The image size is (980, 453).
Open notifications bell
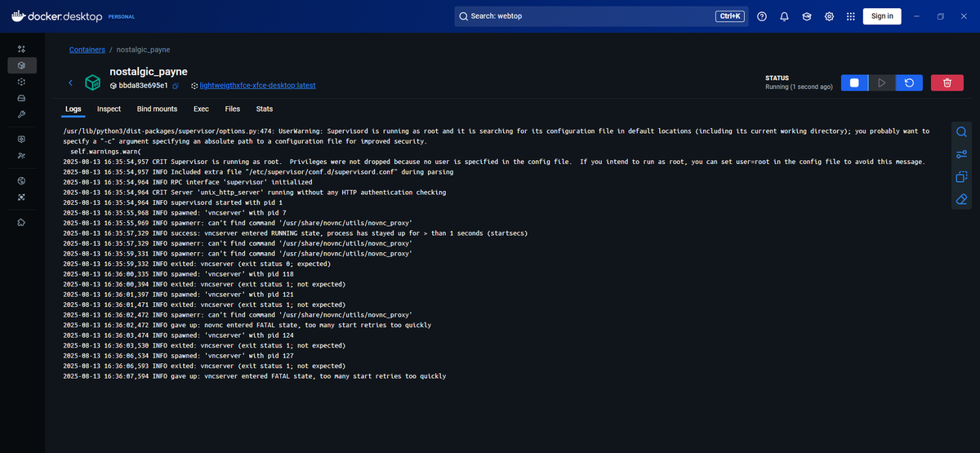[x=784, y=16]
